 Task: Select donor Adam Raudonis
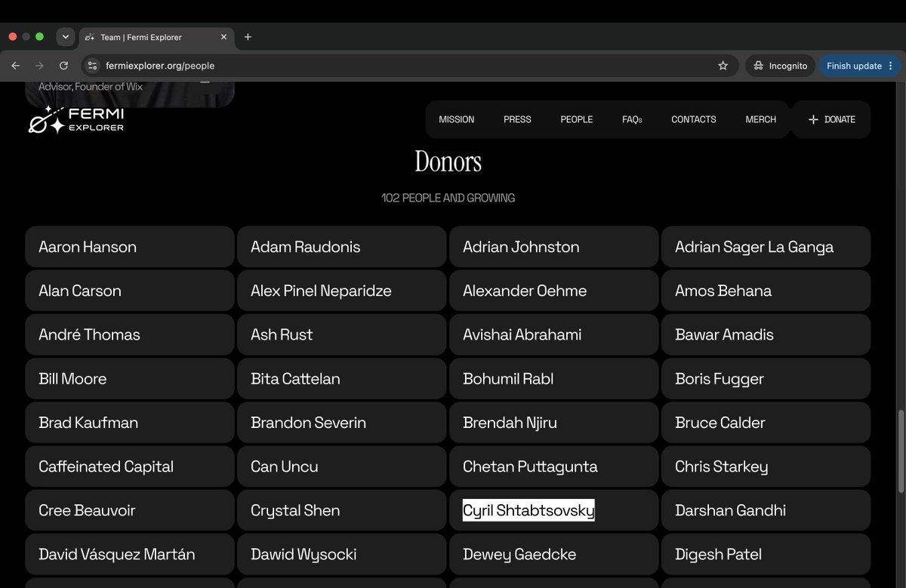click(x=342, y=247)
